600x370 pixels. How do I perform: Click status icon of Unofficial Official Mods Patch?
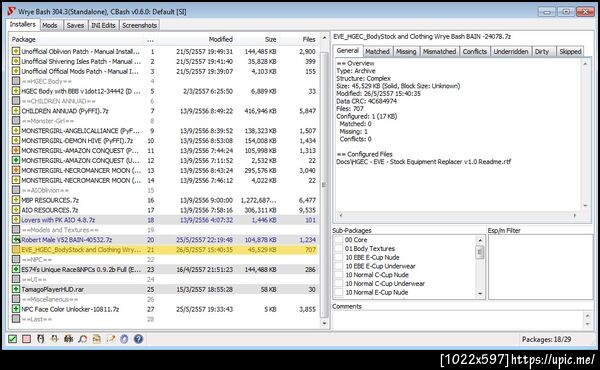[16, 71]
